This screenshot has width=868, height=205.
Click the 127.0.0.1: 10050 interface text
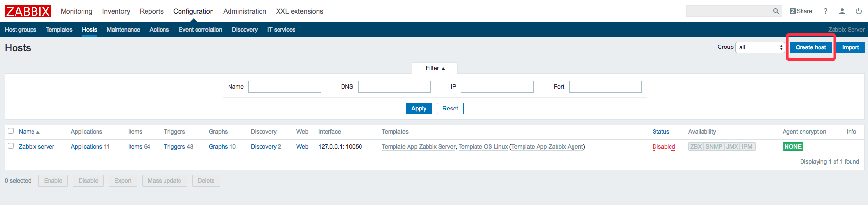click(x=340, y=147)
